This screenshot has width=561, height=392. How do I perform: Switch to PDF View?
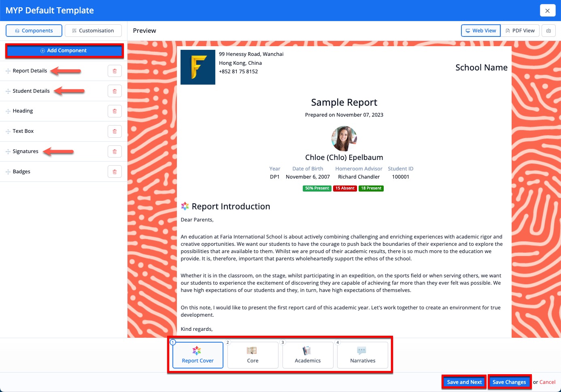pos(520,31)
